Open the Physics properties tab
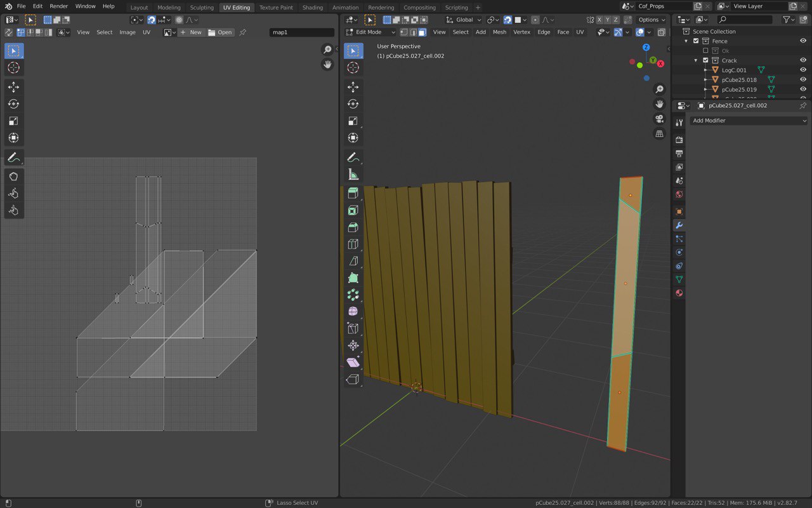This screenshot has height=508, width=812. coord(679,252)
